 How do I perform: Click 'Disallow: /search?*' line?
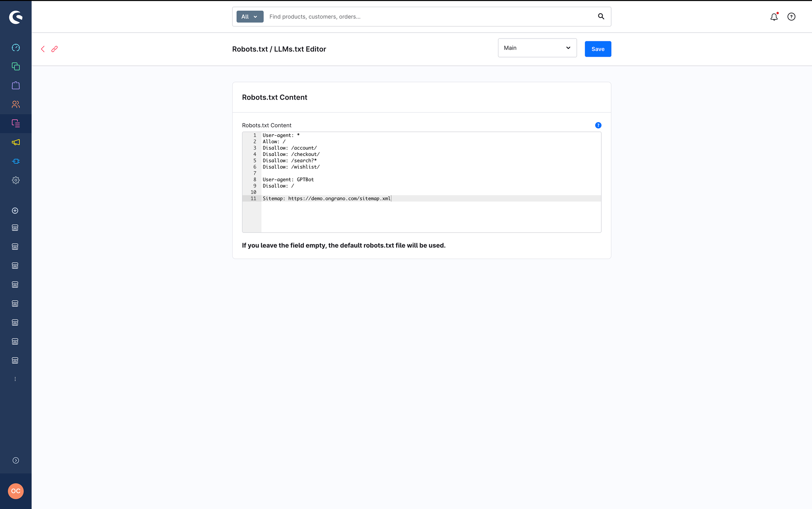290,161
